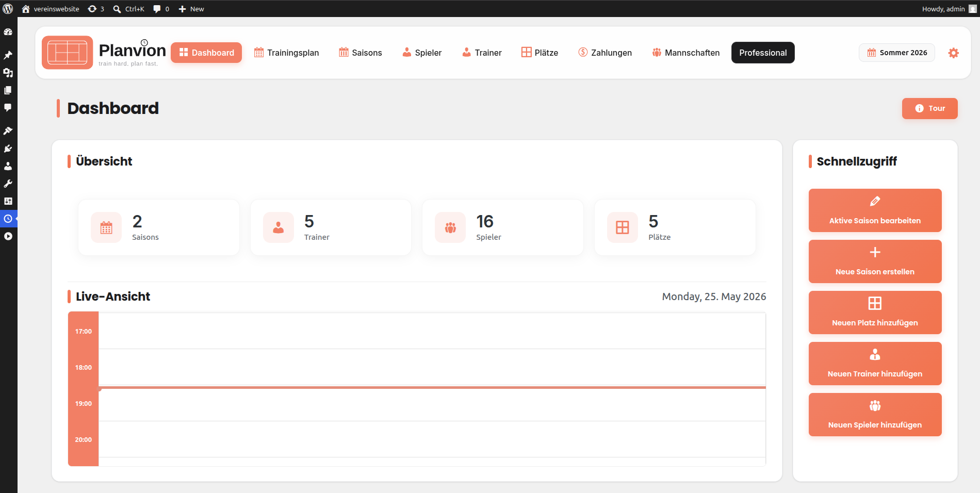Image resolution: width=980 pixels, height=493 pixels.
Task: Open the 5 Trainer overview card
Action: click(331, 227)
